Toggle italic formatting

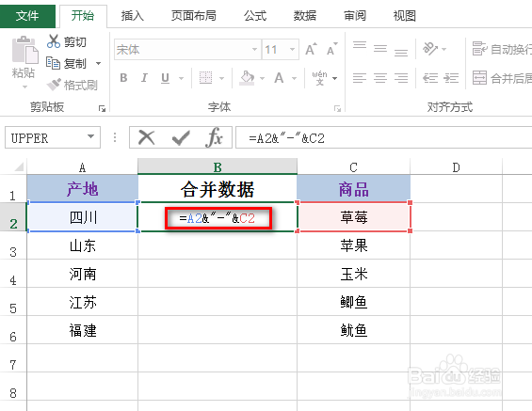point(144,78)
